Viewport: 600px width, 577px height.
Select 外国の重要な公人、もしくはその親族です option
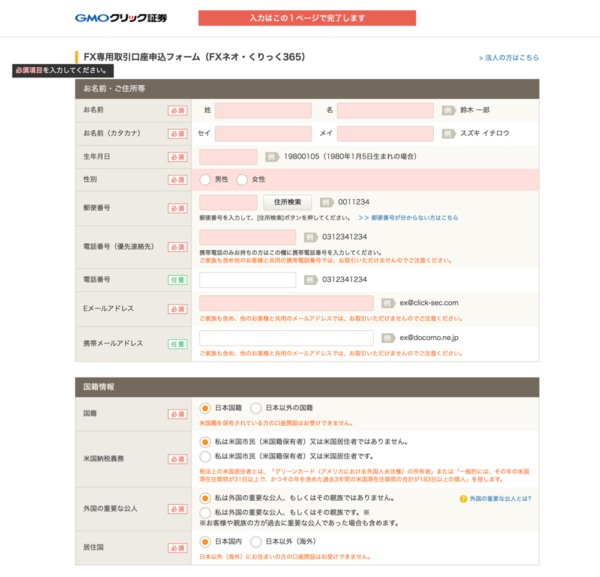click(x=205, y=513)
